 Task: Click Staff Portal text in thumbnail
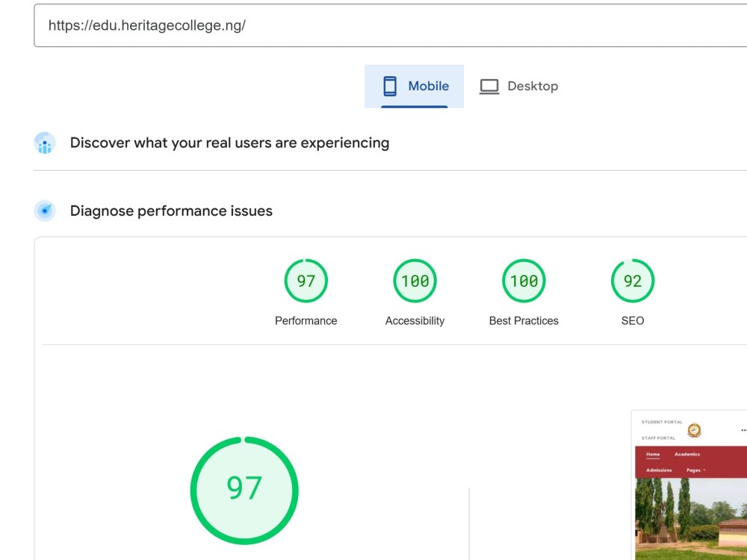658,438
